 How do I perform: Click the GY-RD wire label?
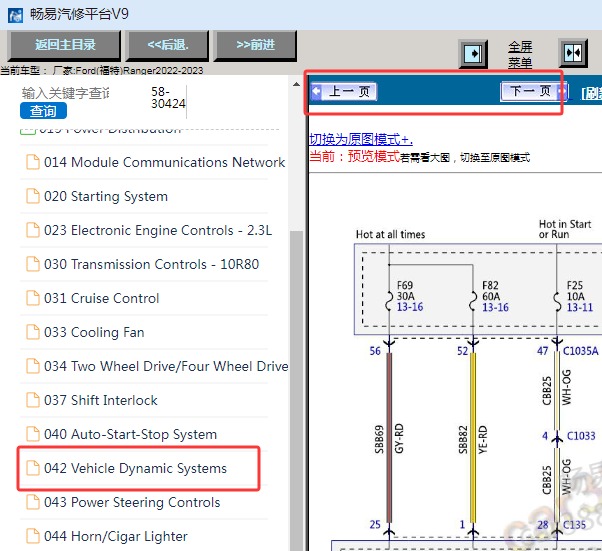[x=399, y=438]
